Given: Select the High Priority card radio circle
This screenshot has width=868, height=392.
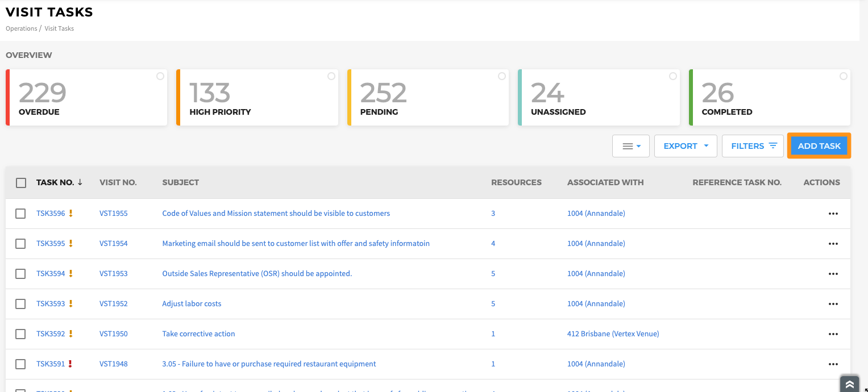Looking at the screenshot, I should click(331, 76).
